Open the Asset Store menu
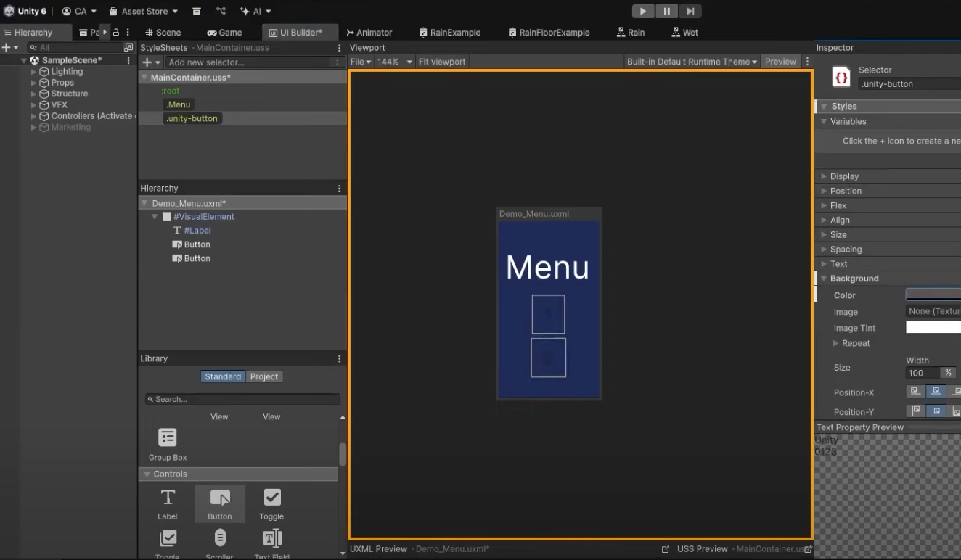 pyautogui.click(x=143, y=11)
